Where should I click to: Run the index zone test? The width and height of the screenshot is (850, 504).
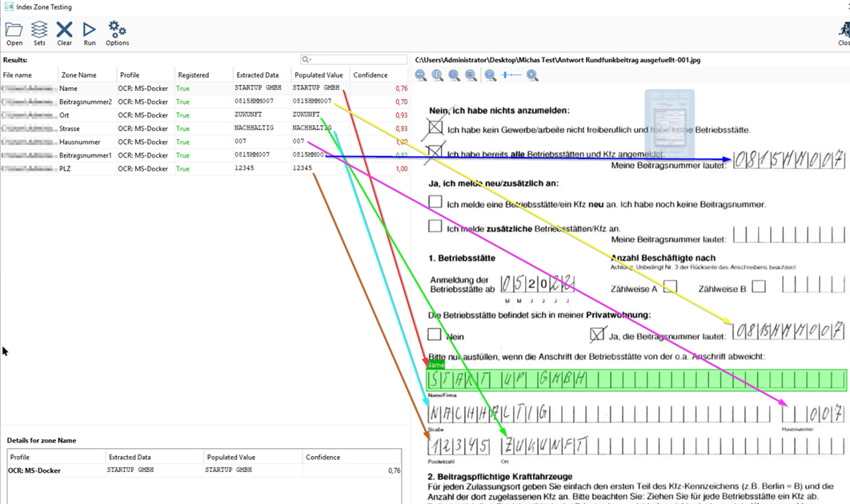pos(90,30)
